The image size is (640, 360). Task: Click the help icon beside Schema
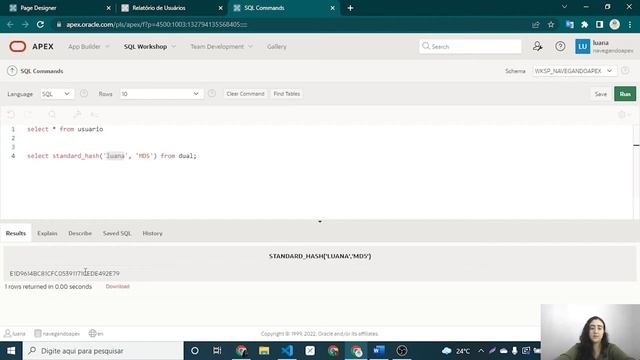(625, 71)
